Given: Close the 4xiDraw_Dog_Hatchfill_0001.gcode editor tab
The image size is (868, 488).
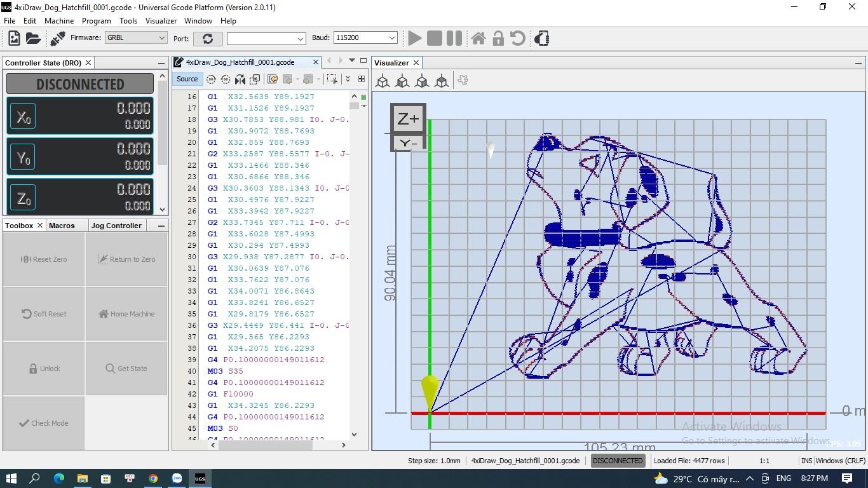Looking at the screenshot, I should tap(315, 62).
